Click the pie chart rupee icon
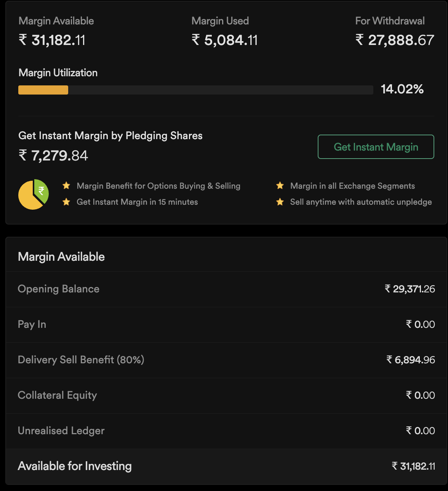 point(34,194)
